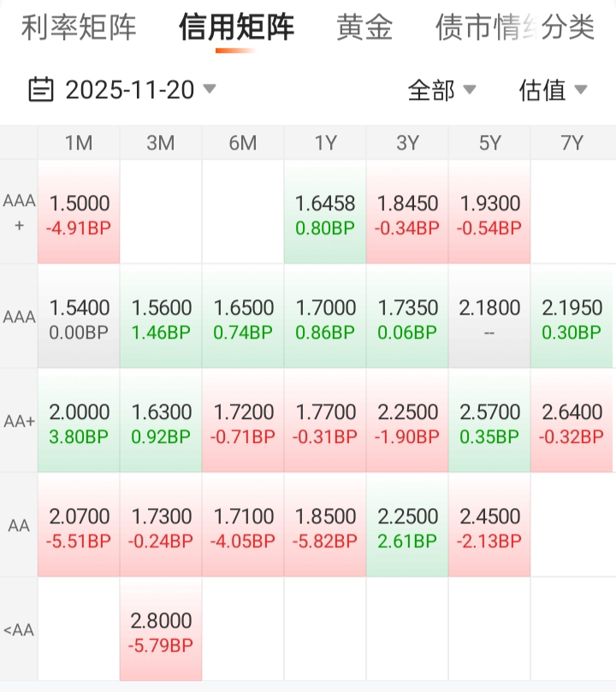
Task: Open the 估值 dropdown
Action: [x=553, y=89]
